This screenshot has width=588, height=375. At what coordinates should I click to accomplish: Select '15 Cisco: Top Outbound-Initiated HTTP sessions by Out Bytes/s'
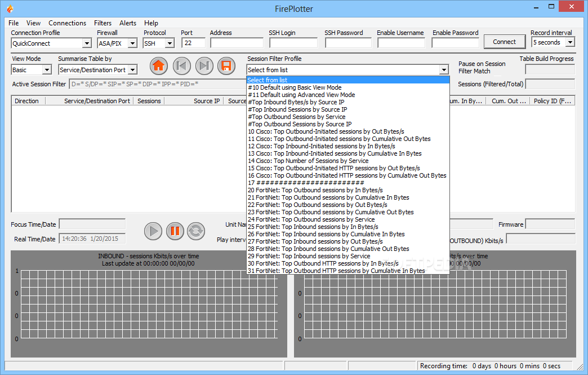tap(348, 168)
